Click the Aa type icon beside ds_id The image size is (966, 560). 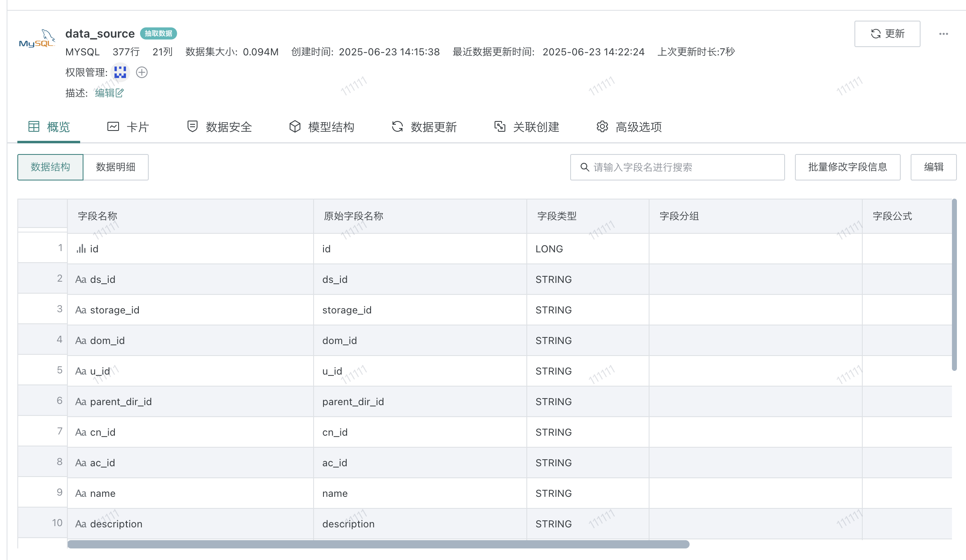81,280
